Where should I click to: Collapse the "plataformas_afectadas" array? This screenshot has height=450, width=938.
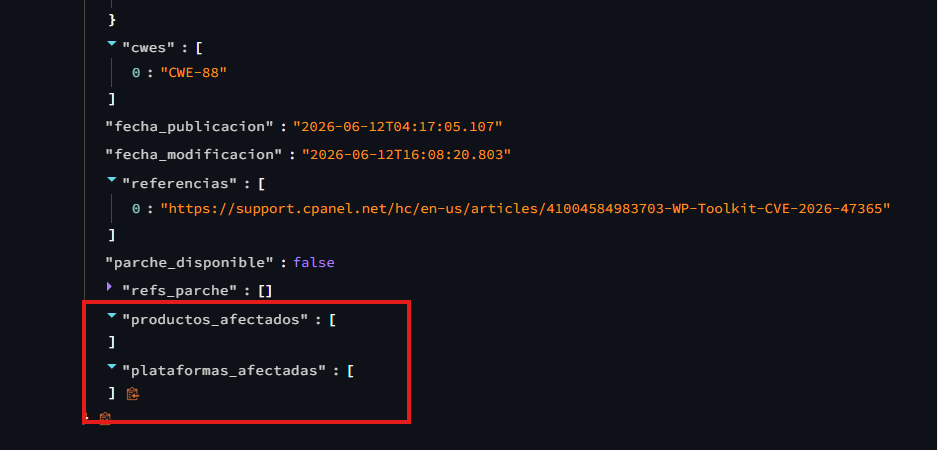pos(111,367)
